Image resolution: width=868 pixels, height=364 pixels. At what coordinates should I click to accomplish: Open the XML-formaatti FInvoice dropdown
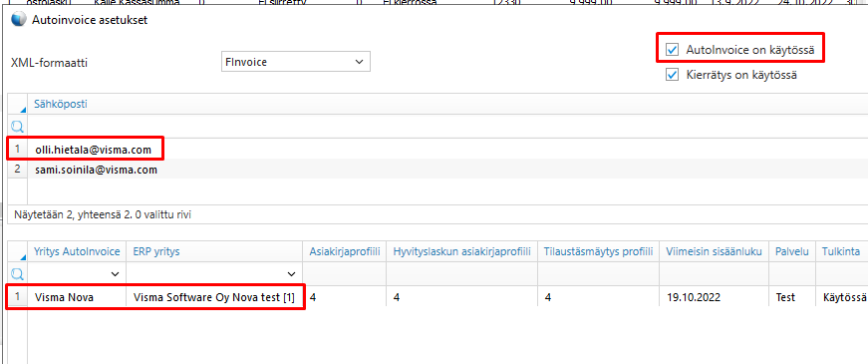pos(295,62)
